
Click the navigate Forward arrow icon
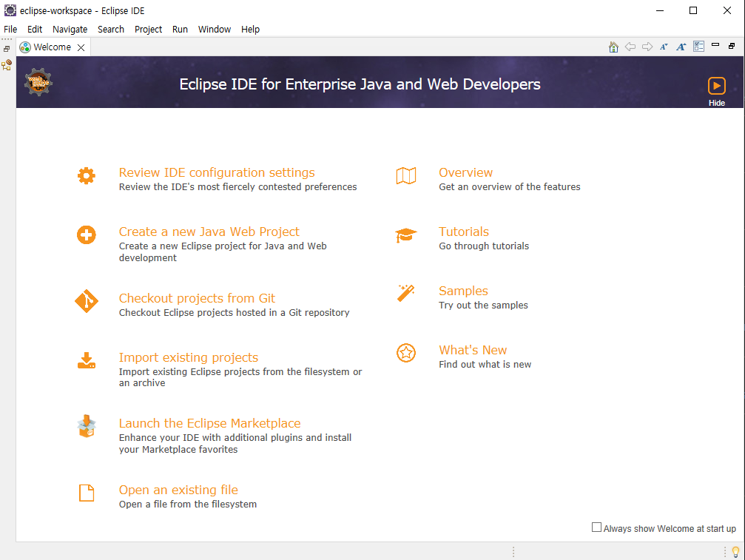tap(647, 47)
